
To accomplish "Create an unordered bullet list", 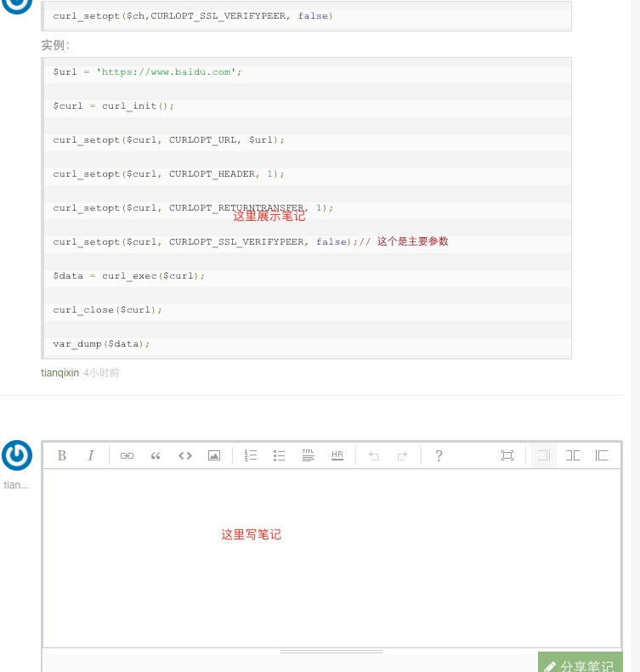I will pyautogui.click(x=279, y=455).
